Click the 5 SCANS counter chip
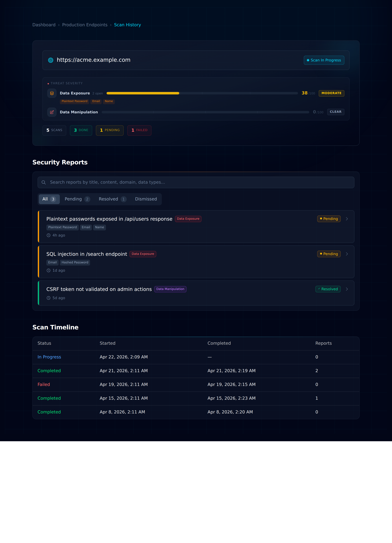Screen dimensions: 392x543 tap(54, 130)
